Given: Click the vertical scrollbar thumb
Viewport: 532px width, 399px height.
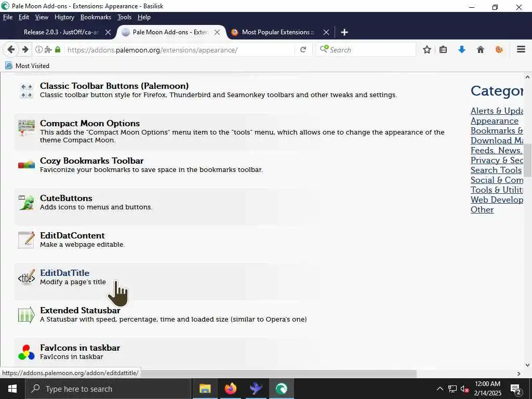Looking at the screenshot, I should point(528,160).
